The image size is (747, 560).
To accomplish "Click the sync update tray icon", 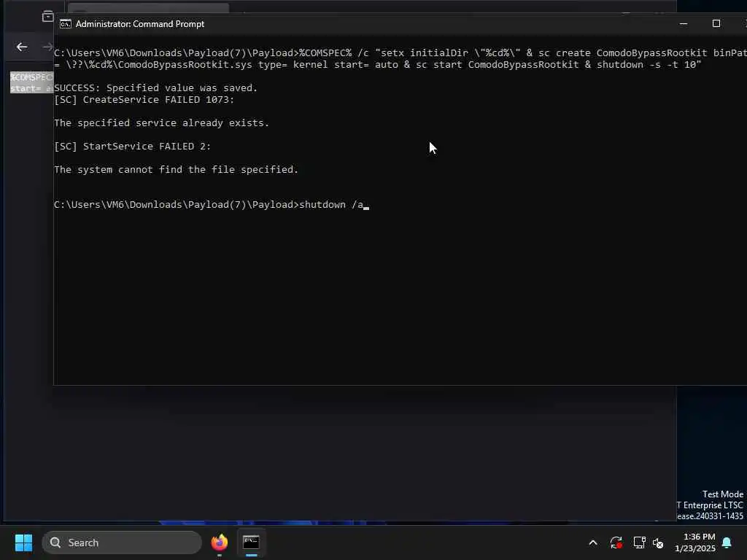I will point(616,542).
